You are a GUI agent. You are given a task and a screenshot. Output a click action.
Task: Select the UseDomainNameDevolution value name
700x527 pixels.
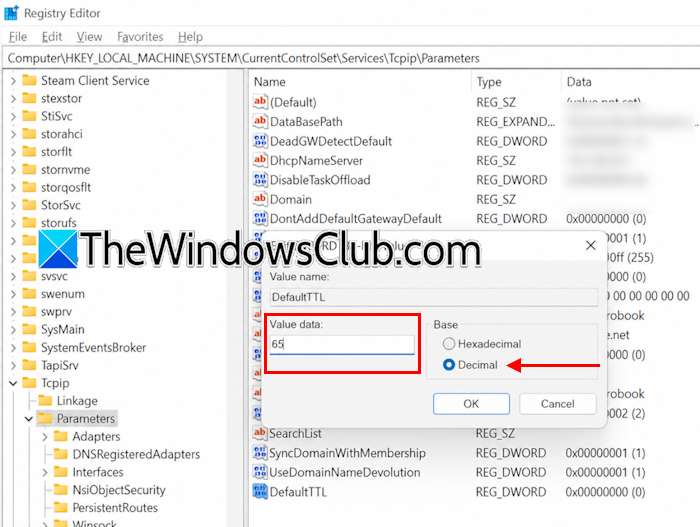[345, 472]
